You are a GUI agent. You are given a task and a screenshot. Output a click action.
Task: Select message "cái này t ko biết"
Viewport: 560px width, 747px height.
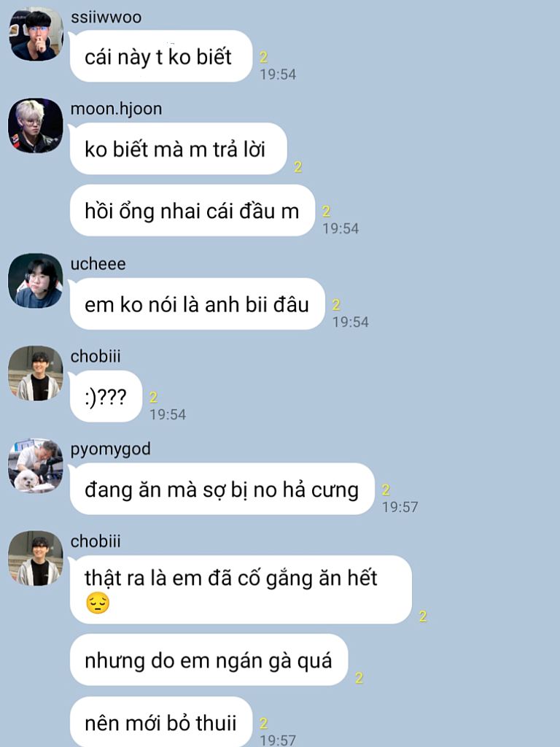click(x=161, y=56)
